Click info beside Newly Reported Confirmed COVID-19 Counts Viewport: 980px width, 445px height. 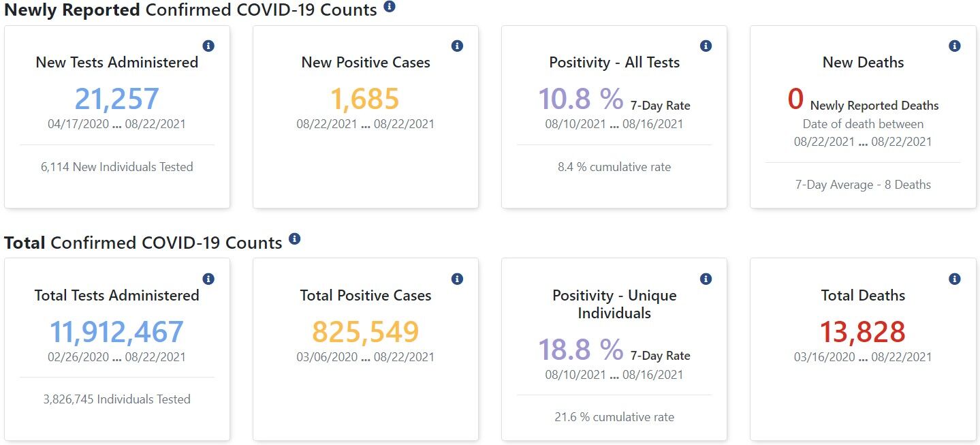(x=389, y=7)
